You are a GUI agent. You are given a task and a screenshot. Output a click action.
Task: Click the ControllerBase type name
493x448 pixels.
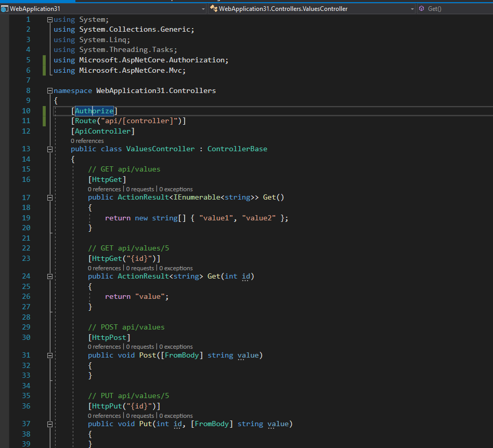pyautogui.click(x=237, y=149)
